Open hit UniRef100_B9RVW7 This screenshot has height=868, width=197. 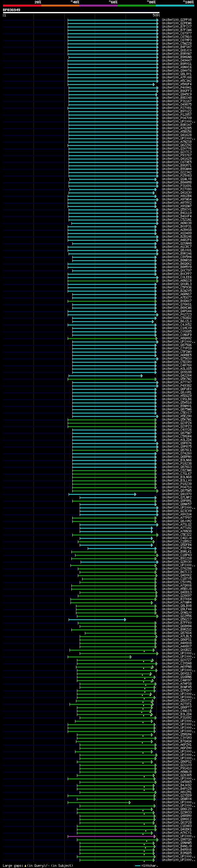(177, 54)
